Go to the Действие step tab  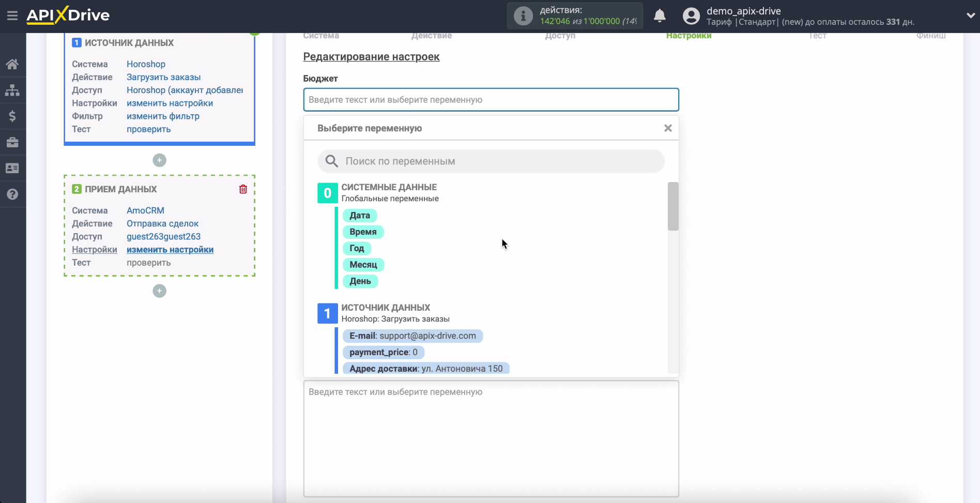(431, 36)
